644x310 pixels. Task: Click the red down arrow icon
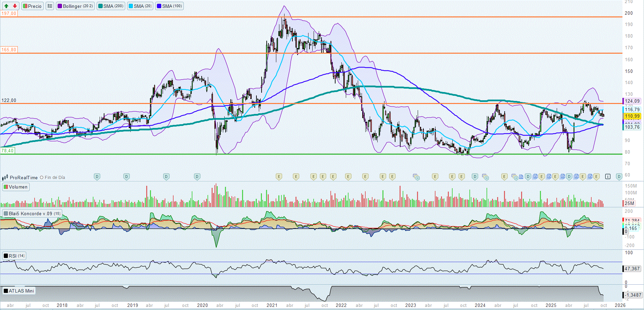(15, 6)
